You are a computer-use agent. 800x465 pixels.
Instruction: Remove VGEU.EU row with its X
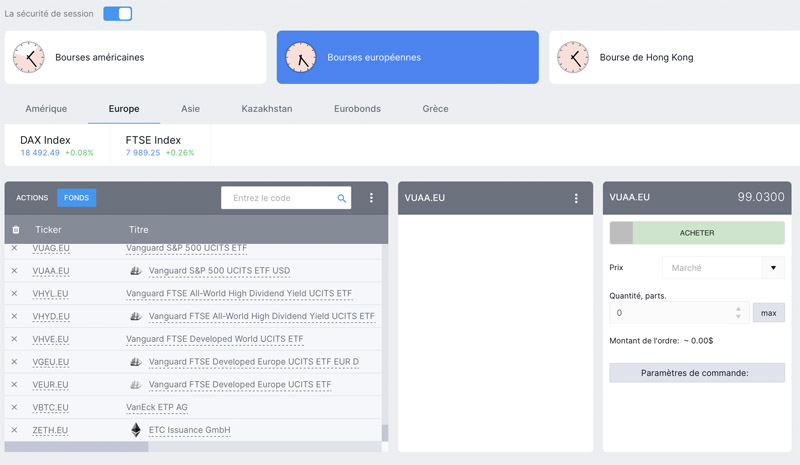click(x=14, y=362)
